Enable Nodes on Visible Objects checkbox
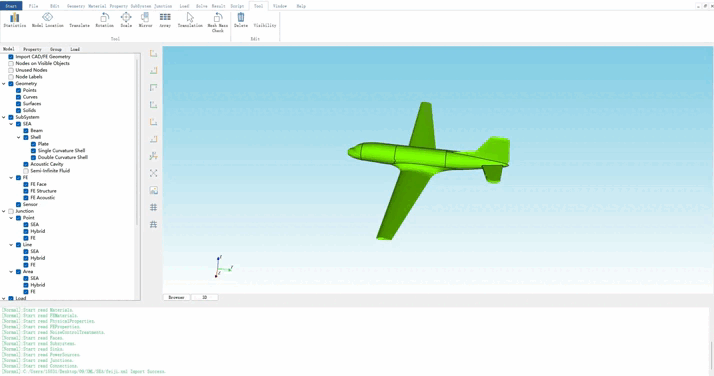 [x=11, y=64]
